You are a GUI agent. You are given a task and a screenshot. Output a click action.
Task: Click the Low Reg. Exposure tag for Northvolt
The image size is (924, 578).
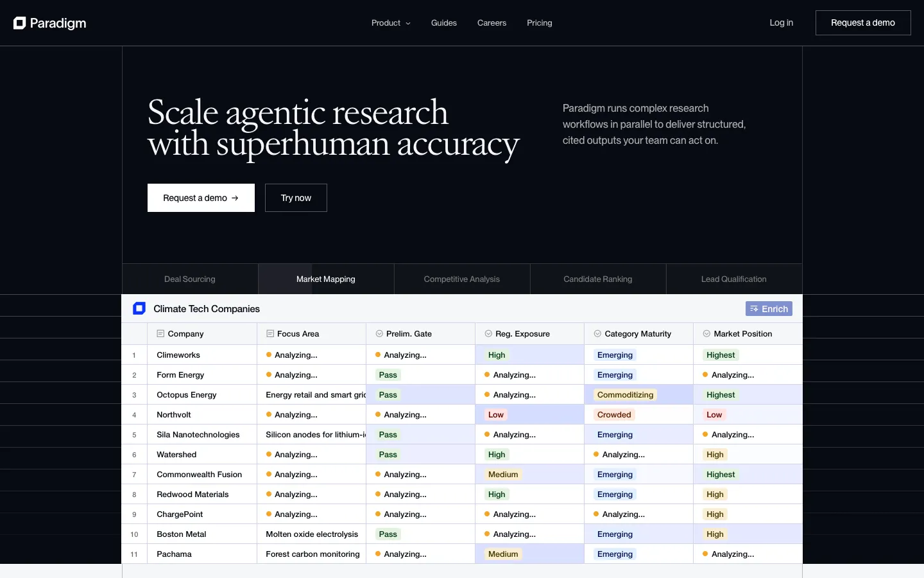pyautogui.click(x=496, y=415)
